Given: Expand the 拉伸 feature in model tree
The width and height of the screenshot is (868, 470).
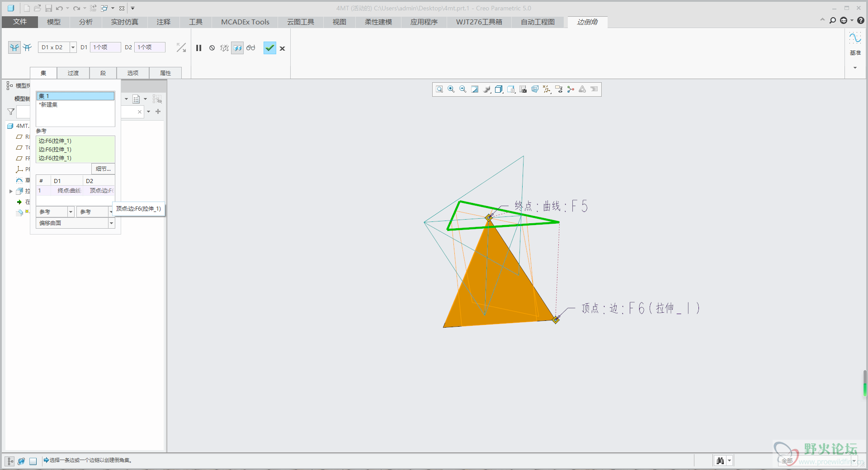Looking at the screenshot, I should [11, 191].
